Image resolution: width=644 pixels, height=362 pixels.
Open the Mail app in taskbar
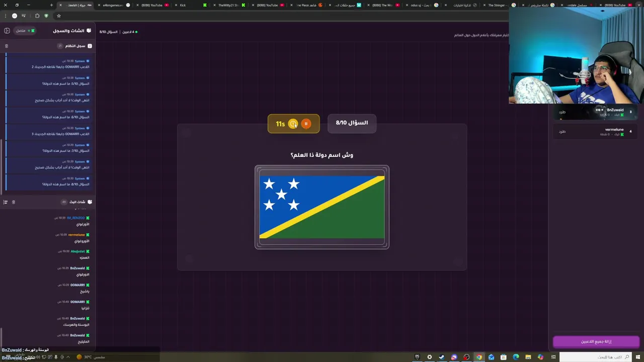click(x=491, y=357)
